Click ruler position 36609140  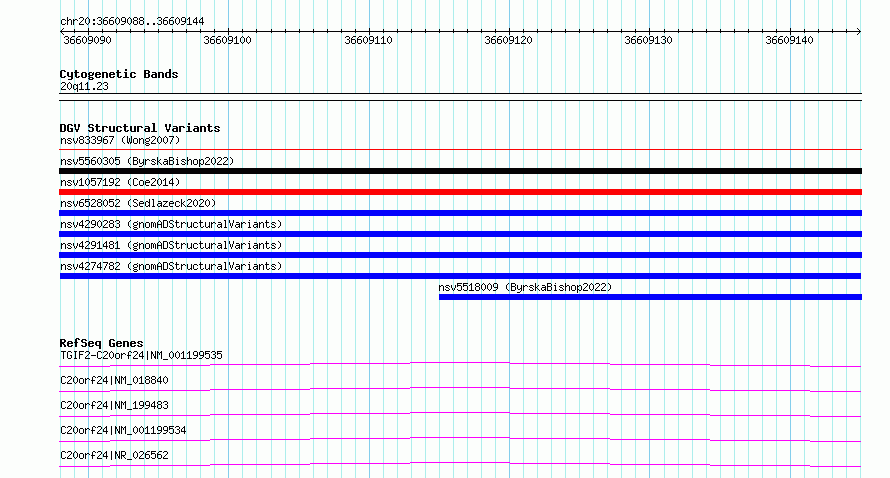[790, 40]
